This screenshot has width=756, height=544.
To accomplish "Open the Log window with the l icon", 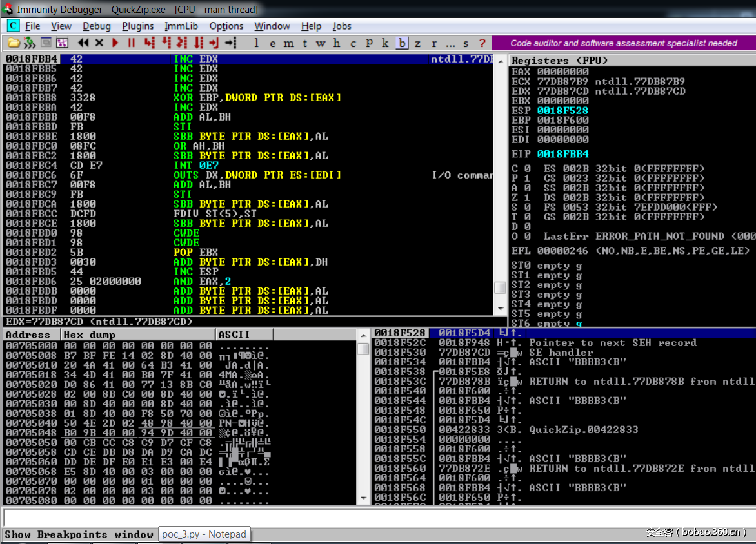I will click(x=257, y=43).
